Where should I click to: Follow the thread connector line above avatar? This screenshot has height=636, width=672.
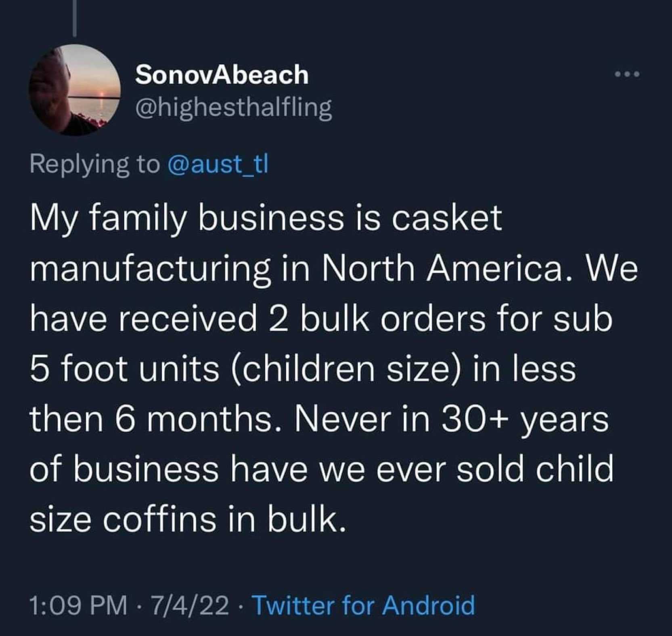pyautogui.click(x=75, y=17)
